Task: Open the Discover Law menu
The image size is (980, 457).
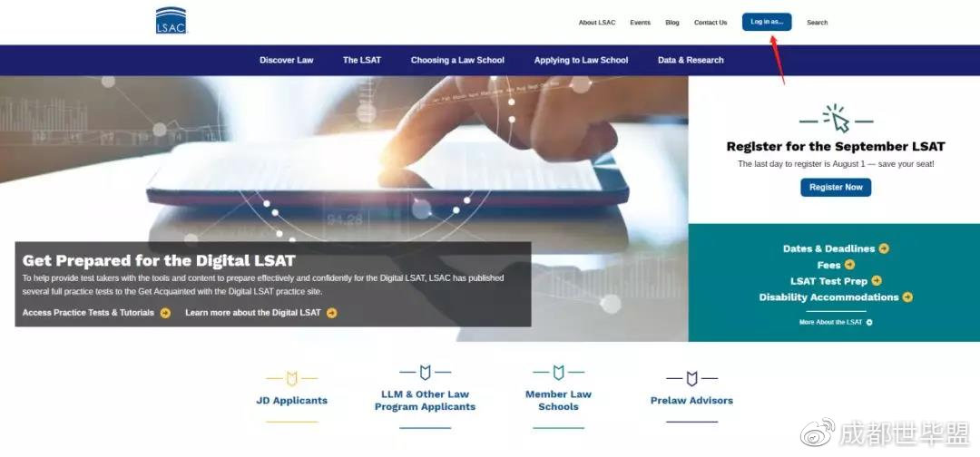Action: point(286,60)
